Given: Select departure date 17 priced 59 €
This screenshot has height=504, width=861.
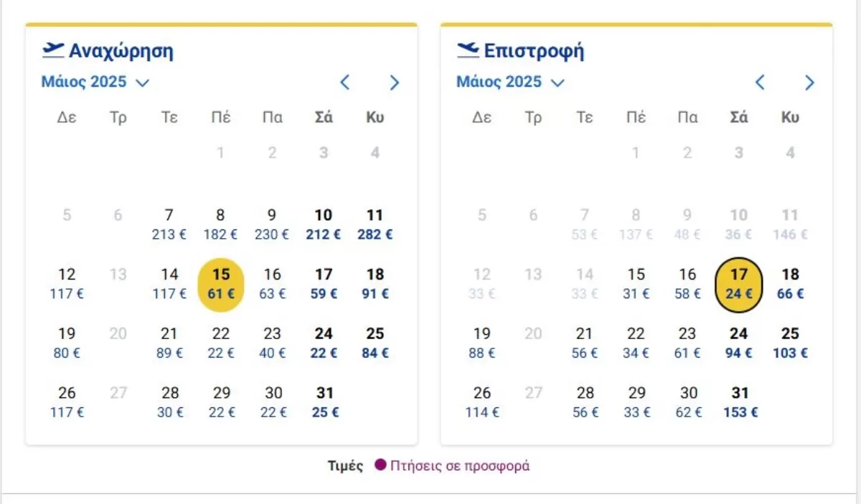Looking at the screenshot, I should pyautogui.click(x=324, y=283).
